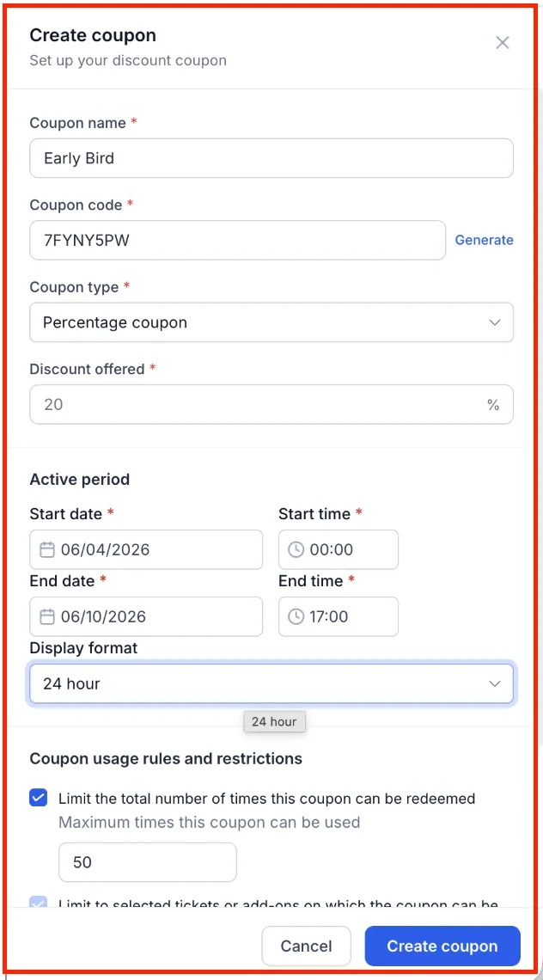
Task: Open the Coupon type dropdown
Action: coord(271,322)
